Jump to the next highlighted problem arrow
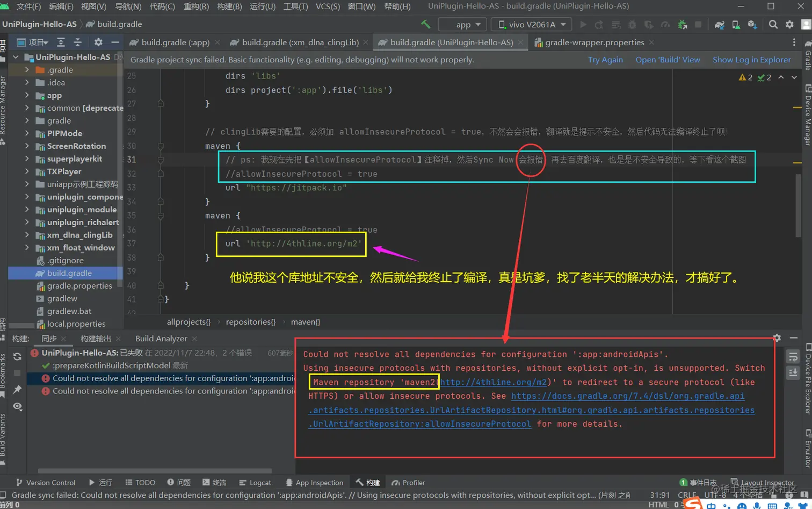812x509 pixels. [x=794, y=77]
